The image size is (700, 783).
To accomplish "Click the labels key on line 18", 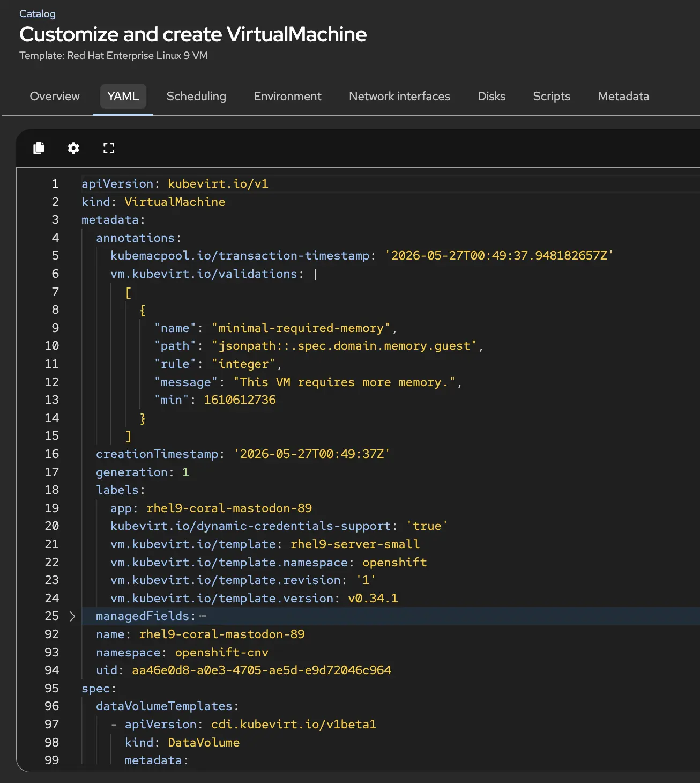I will (x=117, y=490).
